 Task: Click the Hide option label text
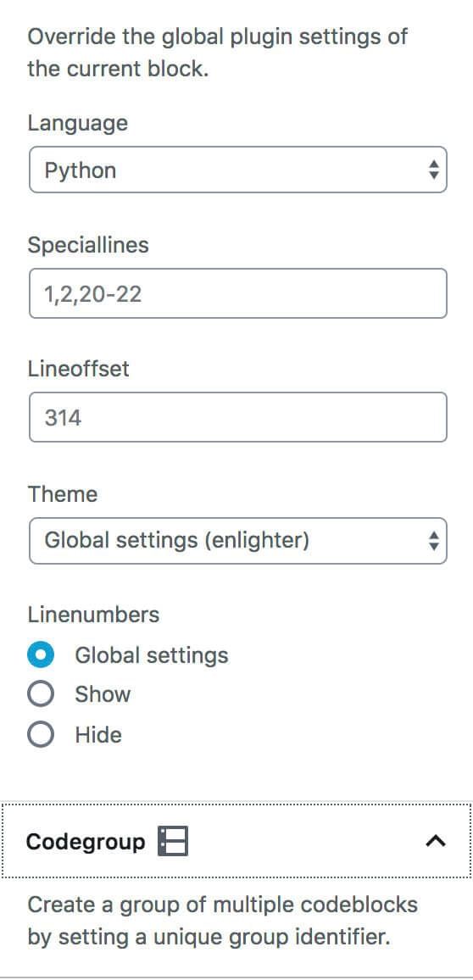[98, 734]
